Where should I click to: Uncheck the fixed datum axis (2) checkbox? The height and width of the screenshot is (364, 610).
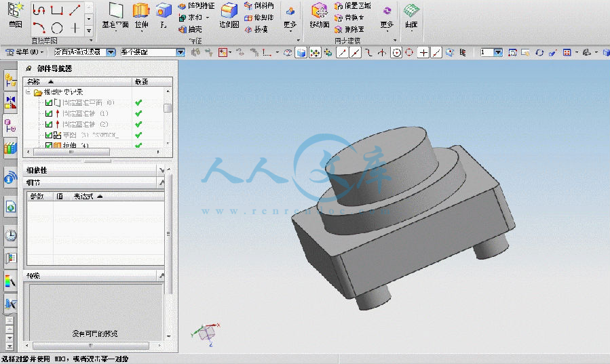49,124
